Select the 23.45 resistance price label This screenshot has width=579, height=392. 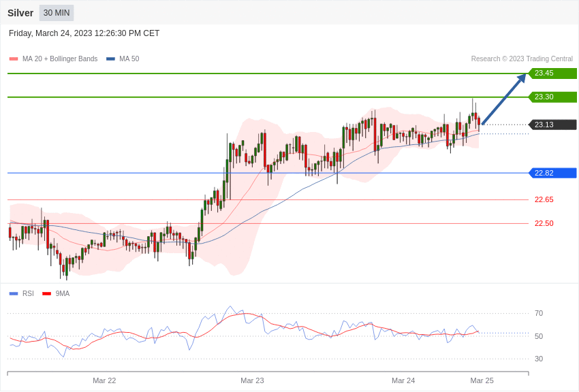tap(552, 73)
